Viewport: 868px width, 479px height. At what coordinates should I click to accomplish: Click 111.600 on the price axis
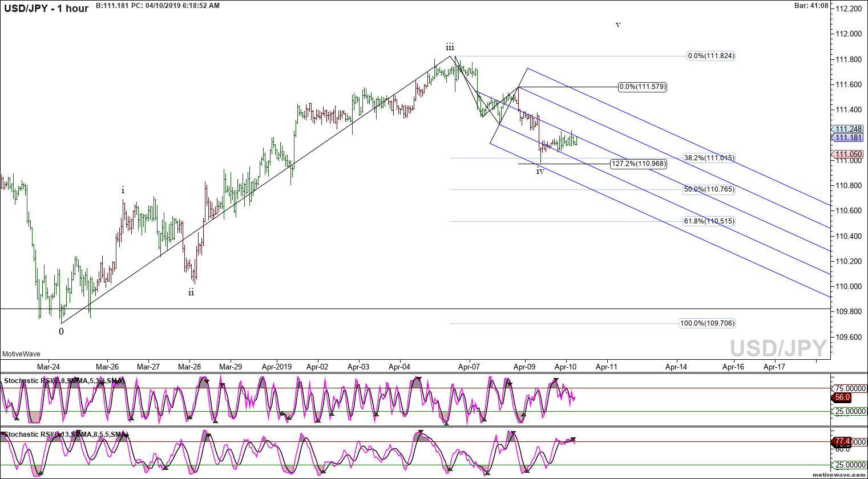pos(849,84)
